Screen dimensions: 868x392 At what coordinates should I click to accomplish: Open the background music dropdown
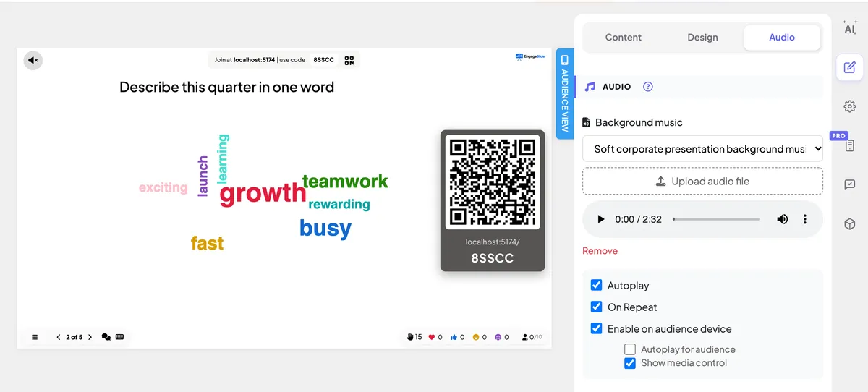coord(702,148)
